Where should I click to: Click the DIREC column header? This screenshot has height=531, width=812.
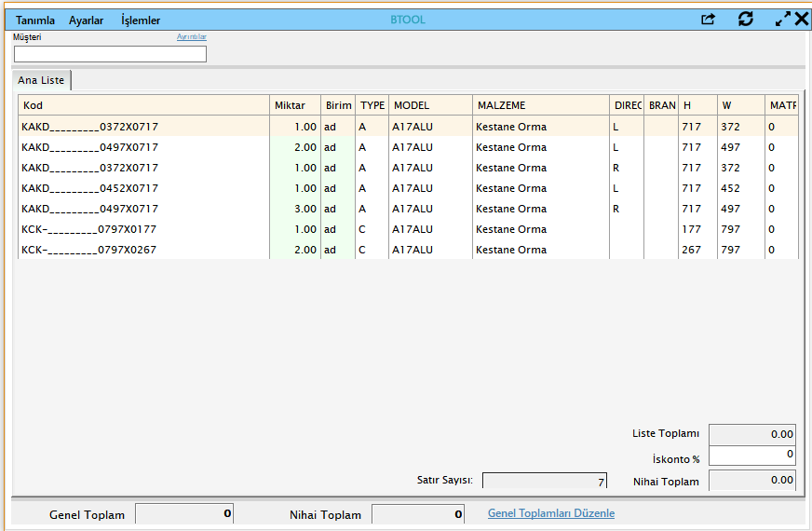coord(627,105)
